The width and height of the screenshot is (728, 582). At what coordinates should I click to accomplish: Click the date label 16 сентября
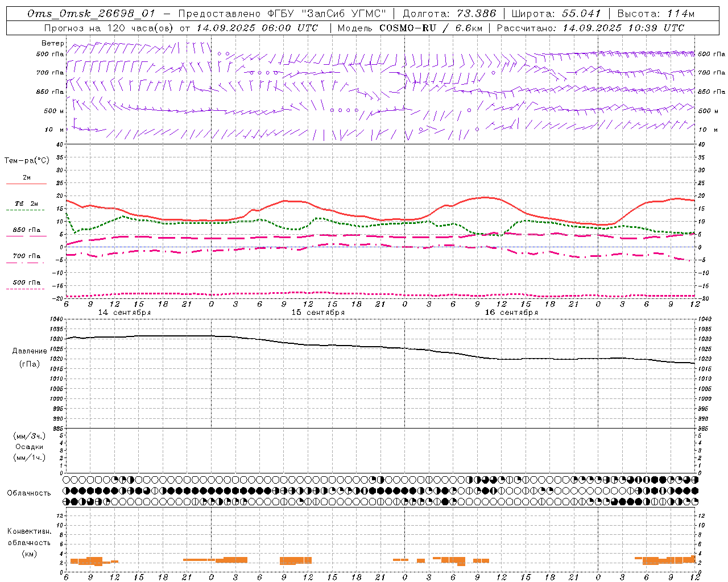tap(511, 313)
